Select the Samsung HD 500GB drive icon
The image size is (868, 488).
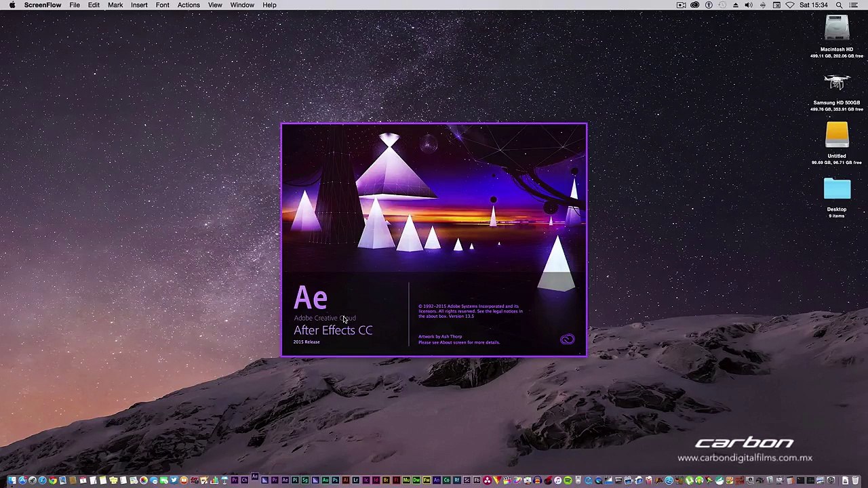tap(837, 83)
